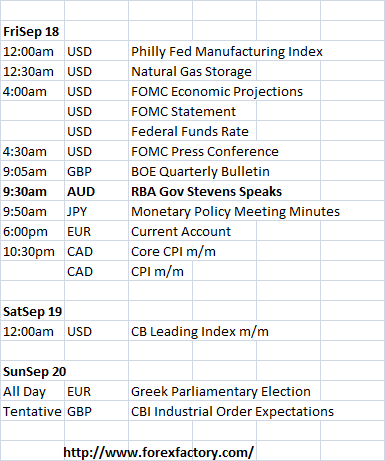Select the Greek Parliamentary Election cell
The image size is (385, 461).
coord(221,392)
